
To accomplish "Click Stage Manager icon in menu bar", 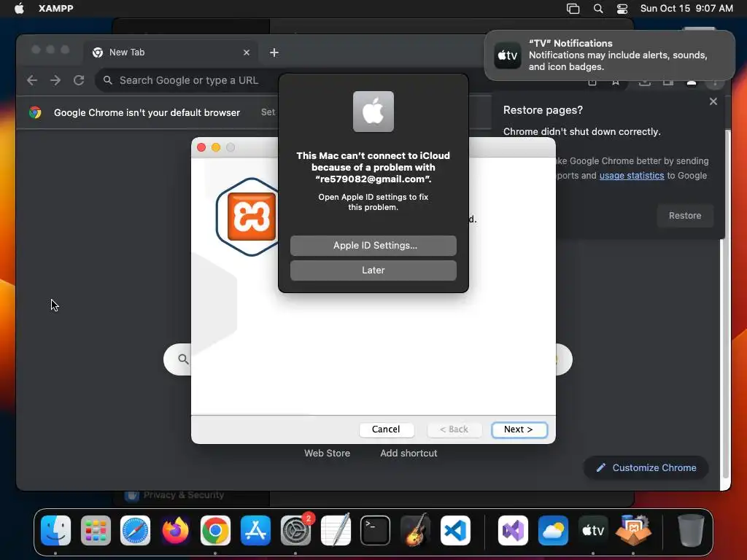I will [x=573, y=8].
